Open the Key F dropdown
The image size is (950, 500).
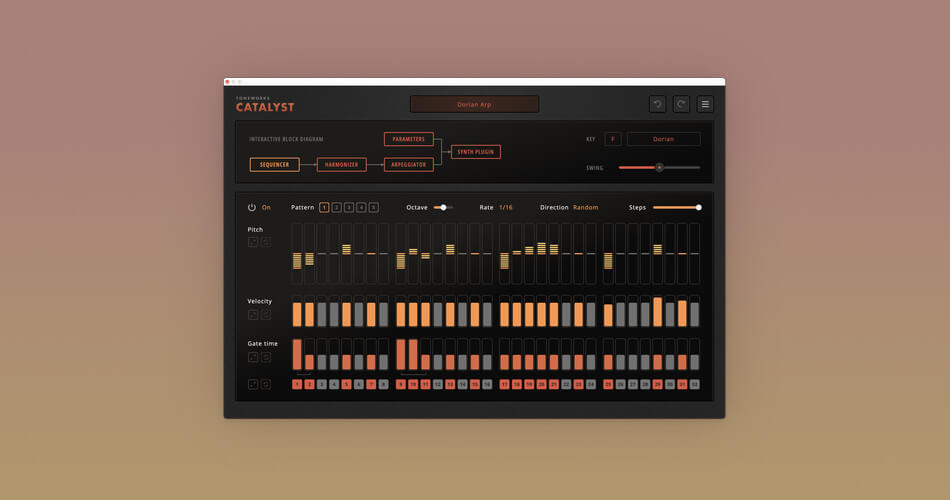(x=613, y=139)
